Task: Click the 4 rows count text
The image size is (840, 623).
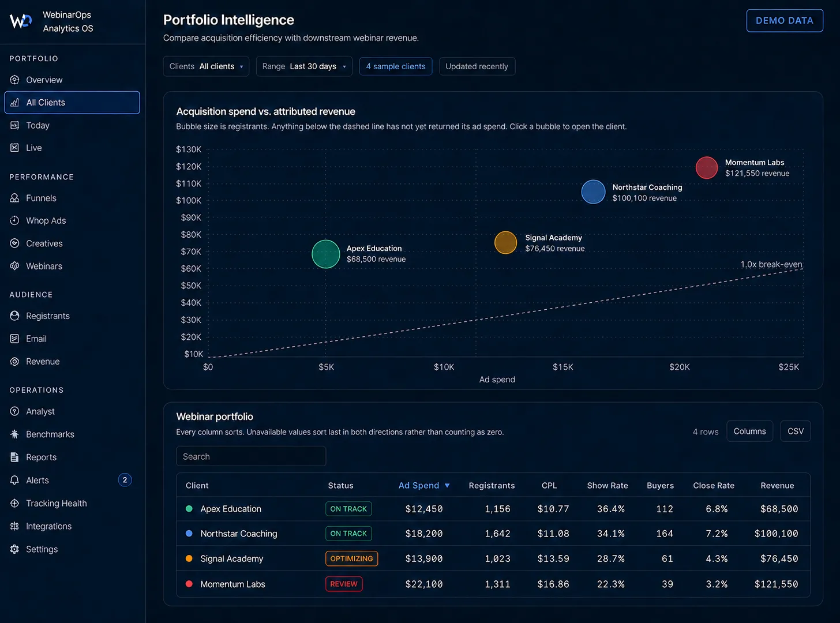Action: (706, 431)
